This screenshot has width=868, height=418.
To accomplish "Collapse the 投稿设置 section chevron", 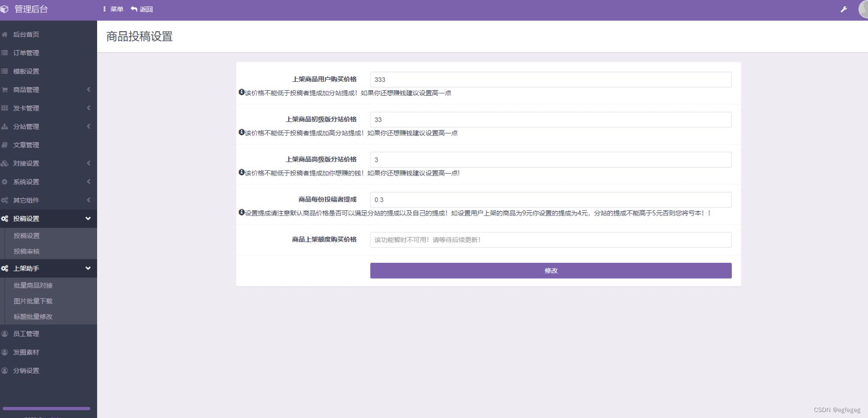I will click(88, 219).
